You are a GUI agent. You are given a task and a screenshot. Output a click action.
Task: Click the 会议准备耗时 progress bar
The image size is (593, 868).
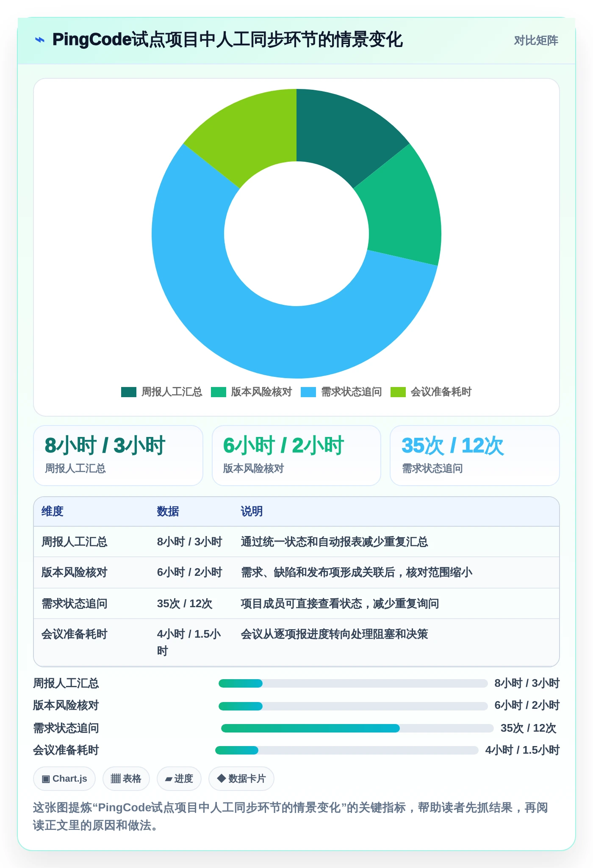(x=346, y=750)
